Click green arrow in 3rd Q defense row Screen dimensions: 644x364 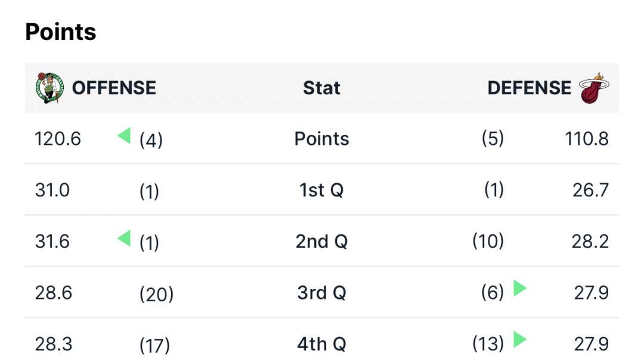(x=520, y=288)
